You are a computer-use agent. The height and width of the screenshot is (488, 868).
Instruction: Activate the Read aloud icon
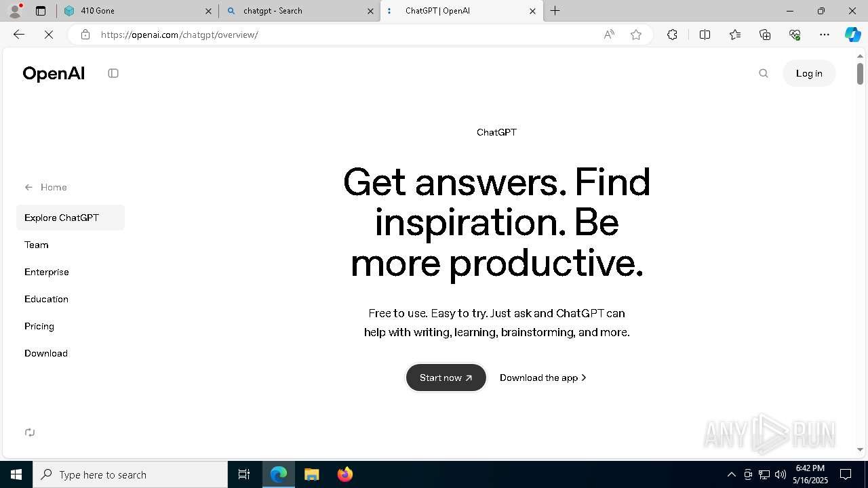609,35
